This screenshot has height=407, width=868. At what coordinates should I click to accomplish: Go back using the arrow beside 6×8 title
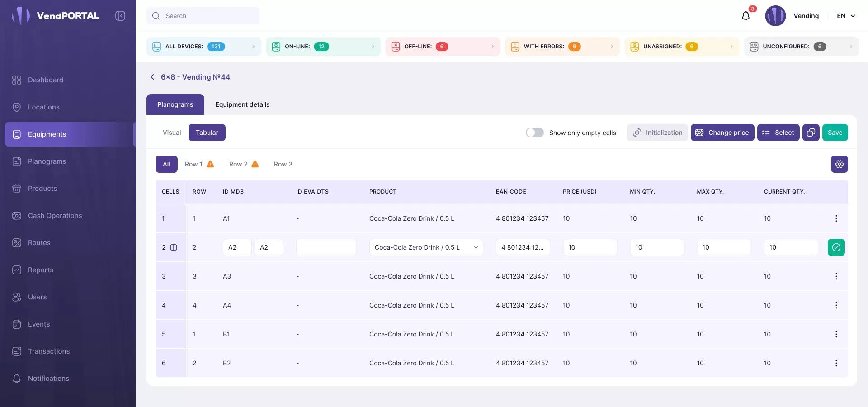[152, 77]
